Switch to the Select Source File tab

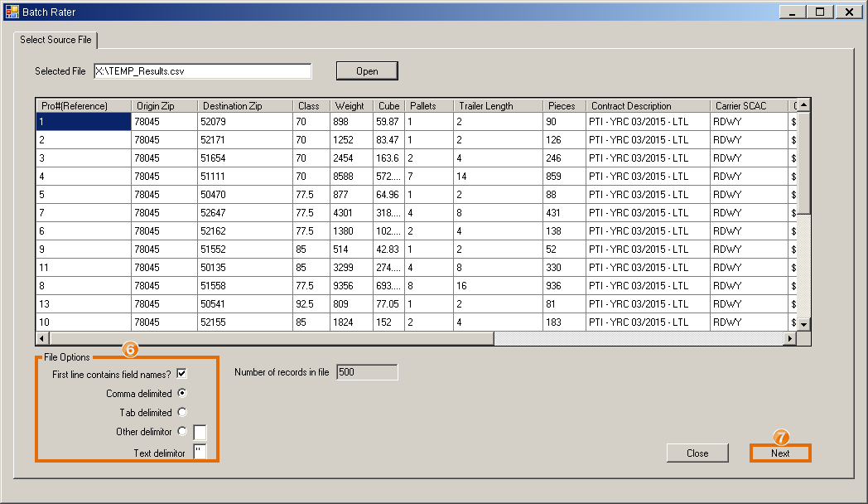[x=55, y=40]
